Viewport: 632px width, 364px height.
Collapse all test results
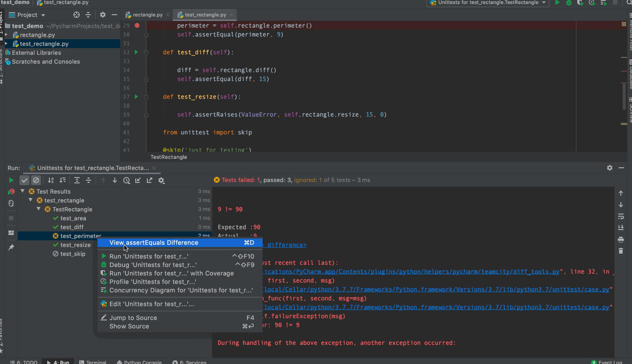coord(89,180)
